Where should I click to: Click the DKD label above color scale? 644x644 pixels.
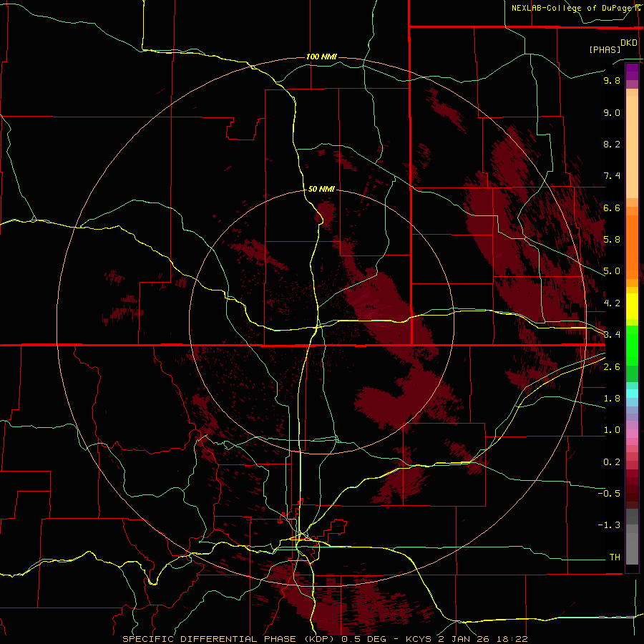[629, 43]
